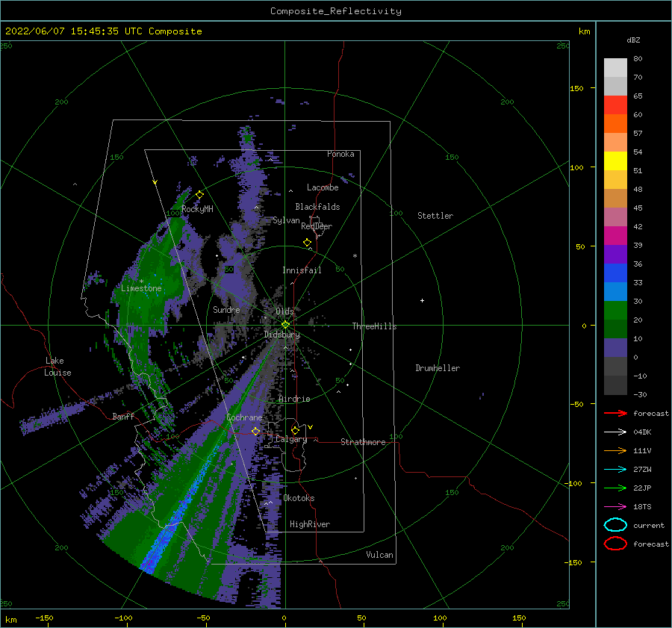The width and height of the screenshot is (672, 628).
Task: Select the Lacombe city label
Action: coord(323,187)
